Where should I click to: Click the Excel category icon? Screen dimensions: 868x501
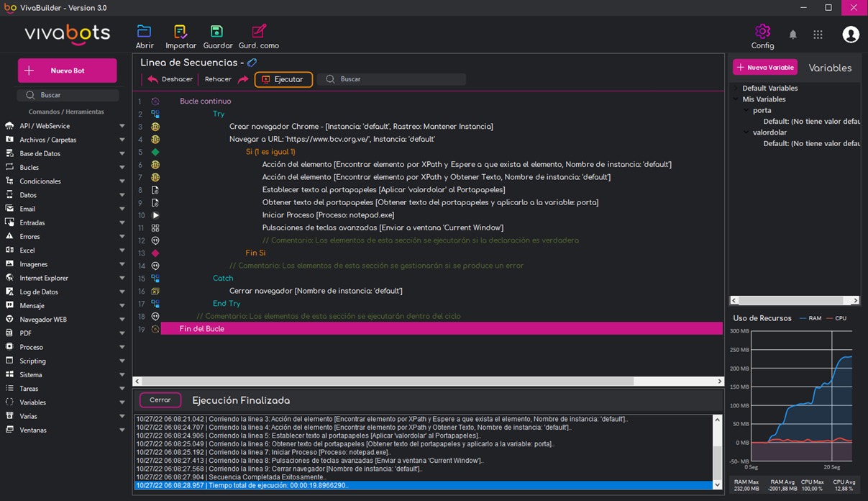9,250
